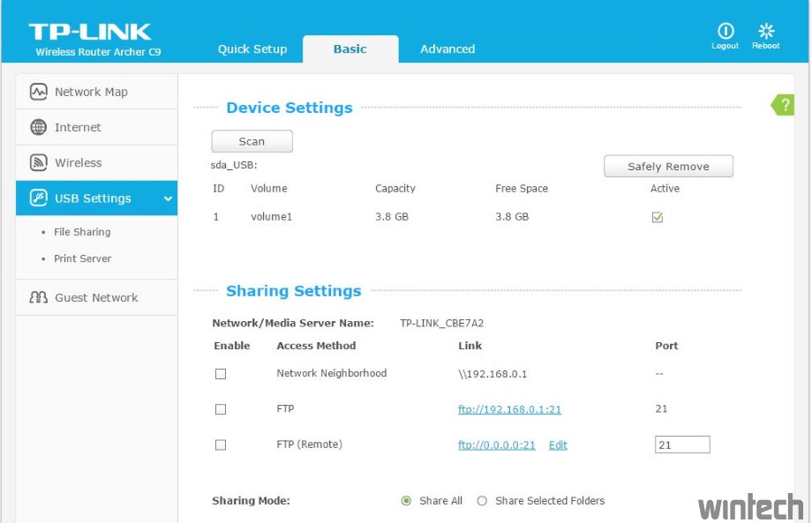Open the Quick Setup tab

click(252, 49)
